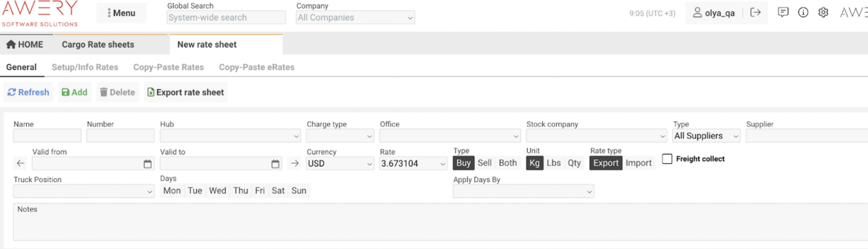
Task: Open the Copy-Paste eRates sub-tab
Action: coord(257,67)
